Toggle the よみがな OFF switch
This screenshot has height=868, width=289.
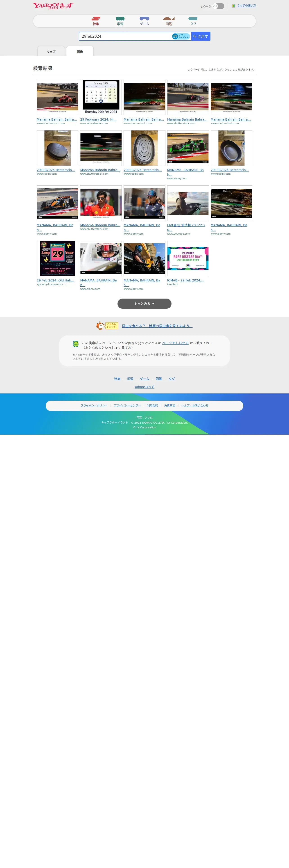coord(218,6)
